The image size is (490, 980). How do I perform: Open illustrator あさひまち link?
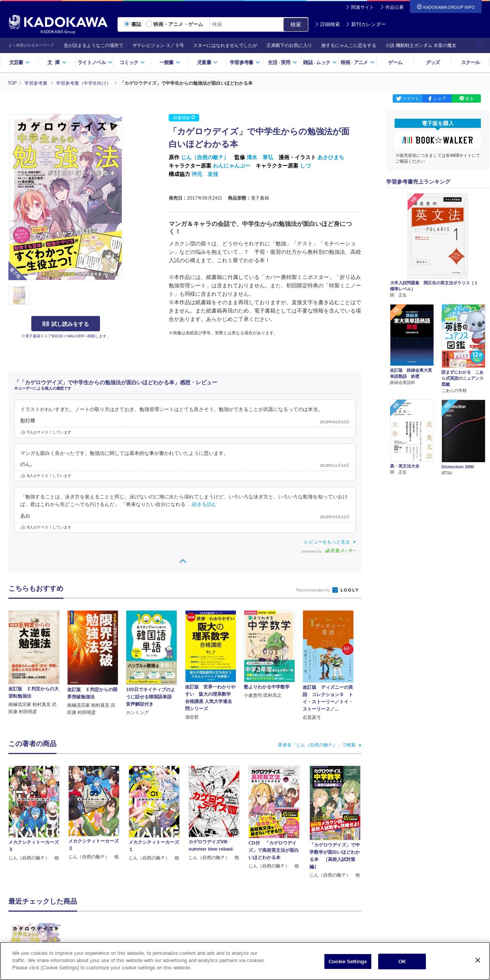coord(331,157)
